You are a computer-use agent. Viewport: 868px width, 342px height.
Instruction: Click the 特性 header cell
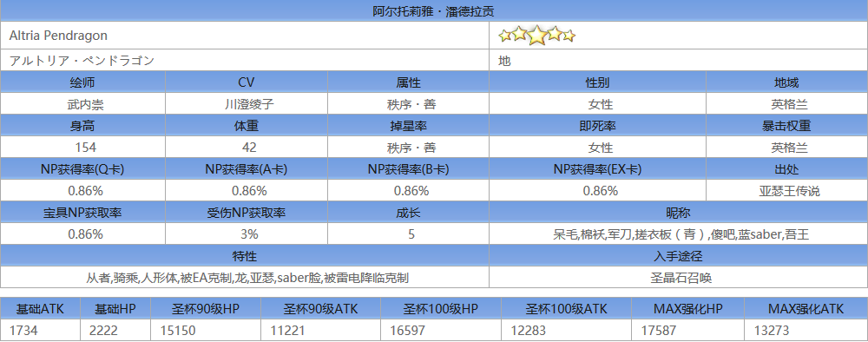pos(244,256)
